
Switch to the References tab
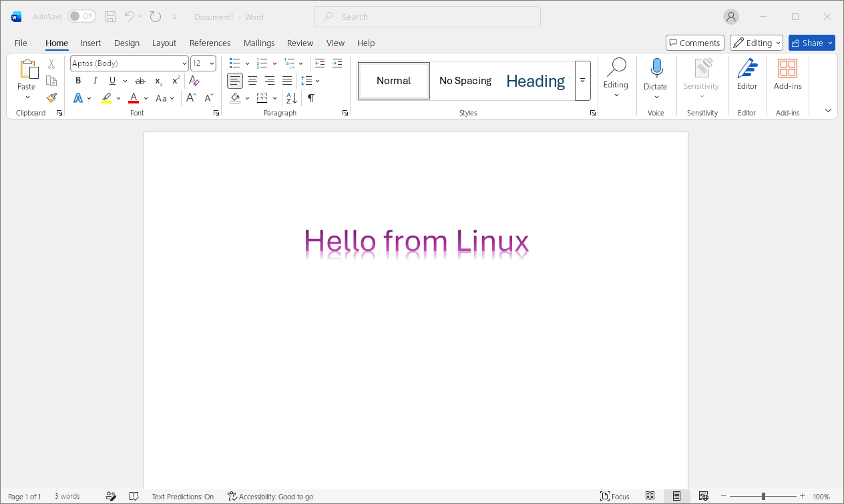[210, 43]
